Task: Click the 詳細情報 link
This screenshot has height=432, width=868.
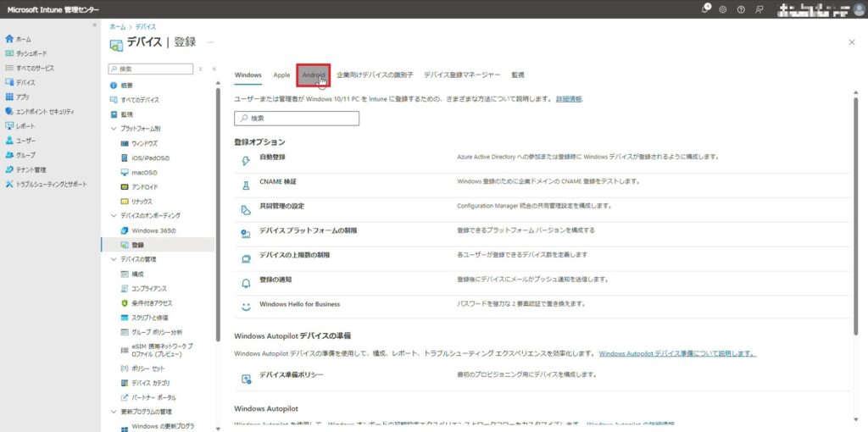Action: coord(569,99)
